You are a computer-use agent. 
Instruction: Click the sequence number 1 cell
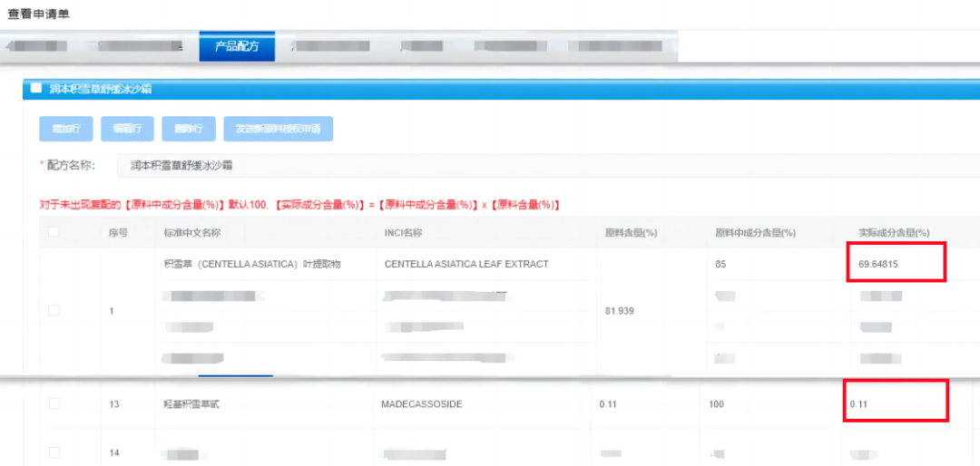pos(111,310)
